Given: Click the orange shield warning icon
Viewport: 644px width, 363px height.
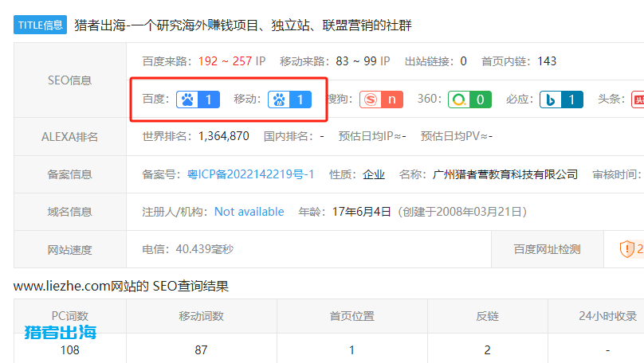Looking at the screenshot, I should point(626,249).
